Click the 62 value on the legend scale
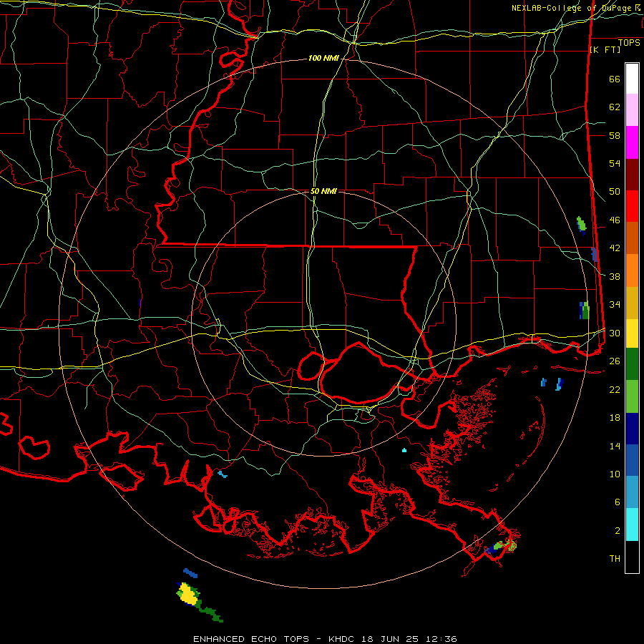This screenshot has height=644, width=644. pos(615,107)
